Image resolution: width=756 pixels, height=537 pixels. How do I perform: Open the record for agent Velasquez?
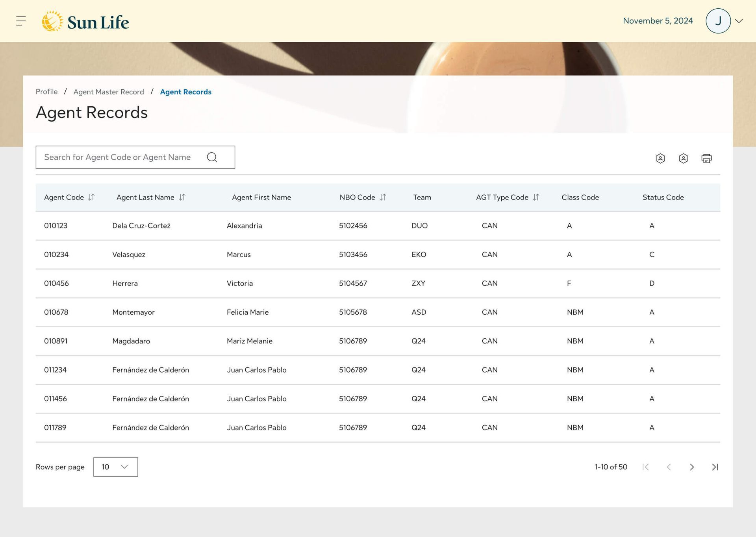tap(129, 255)
